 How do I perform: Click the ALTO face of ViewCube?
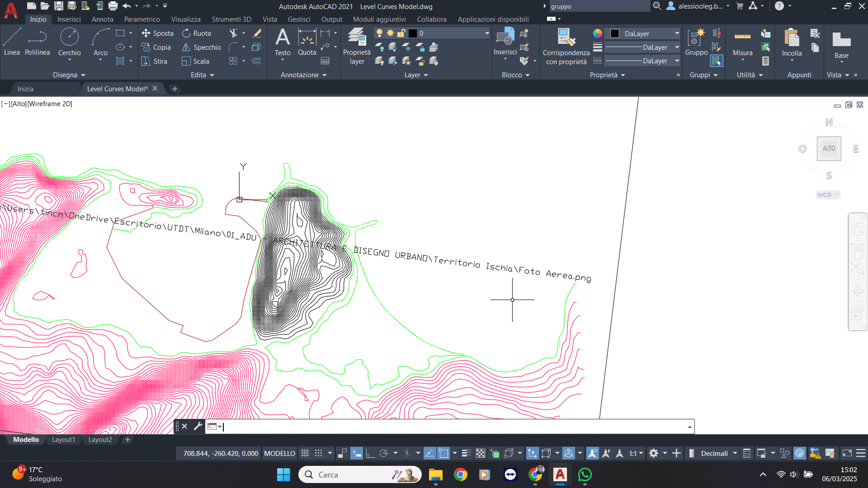829,149
